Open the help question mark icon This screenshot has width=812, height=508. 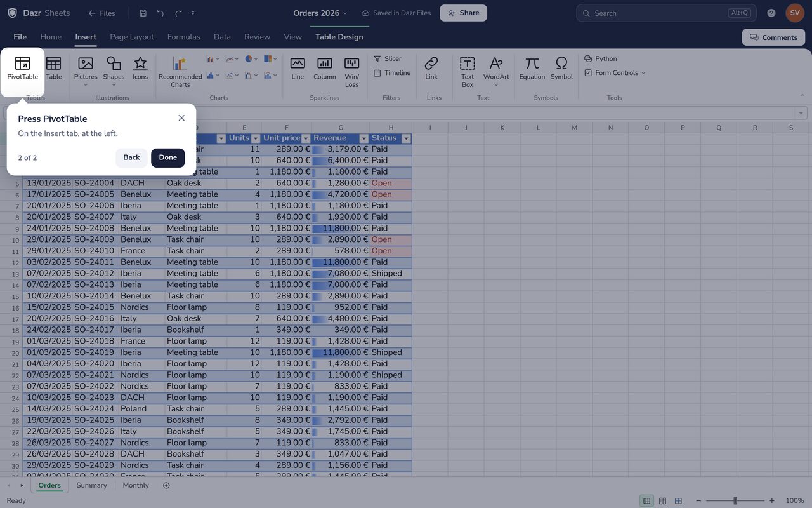[771, 13]
